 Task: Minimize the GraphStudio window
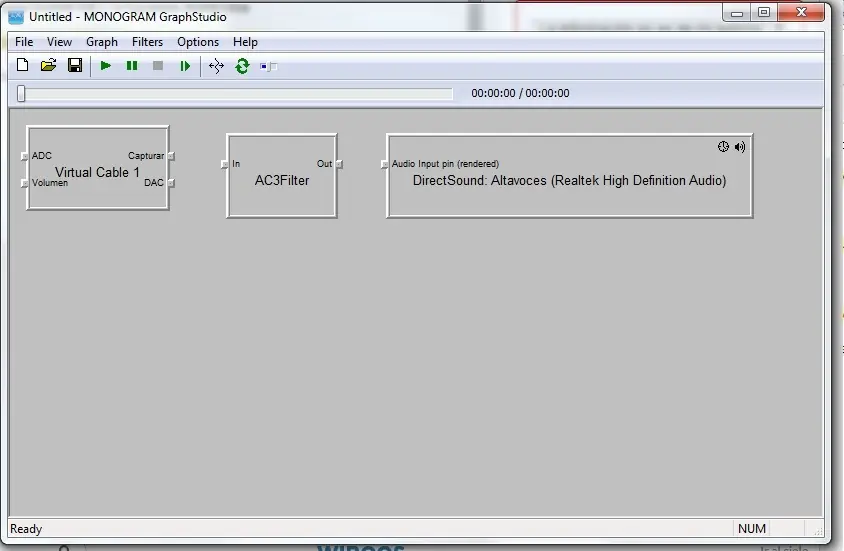(737, 13)
